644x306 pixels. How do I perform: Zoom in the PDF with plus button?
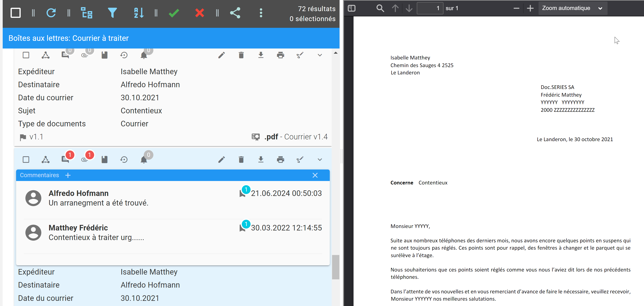pyautogui.click(x=530, y=8)
